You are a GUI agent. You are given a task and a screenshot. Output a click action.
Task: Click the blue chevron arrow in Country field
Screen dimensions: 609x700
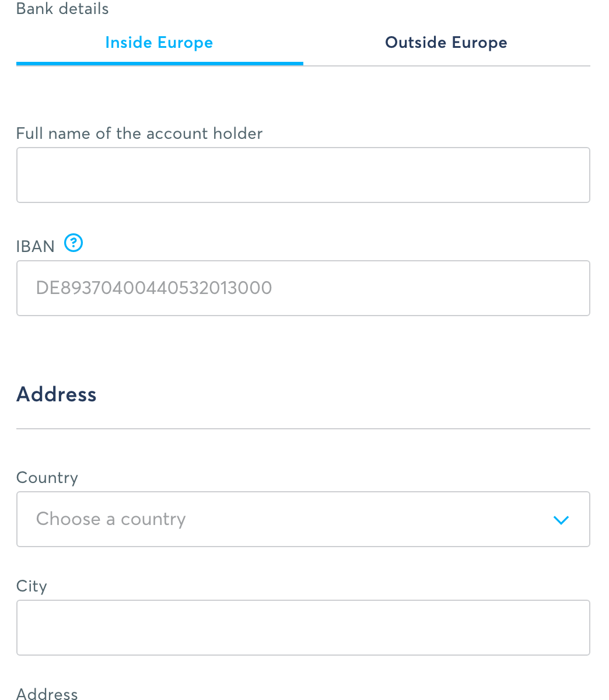(561, 520)
